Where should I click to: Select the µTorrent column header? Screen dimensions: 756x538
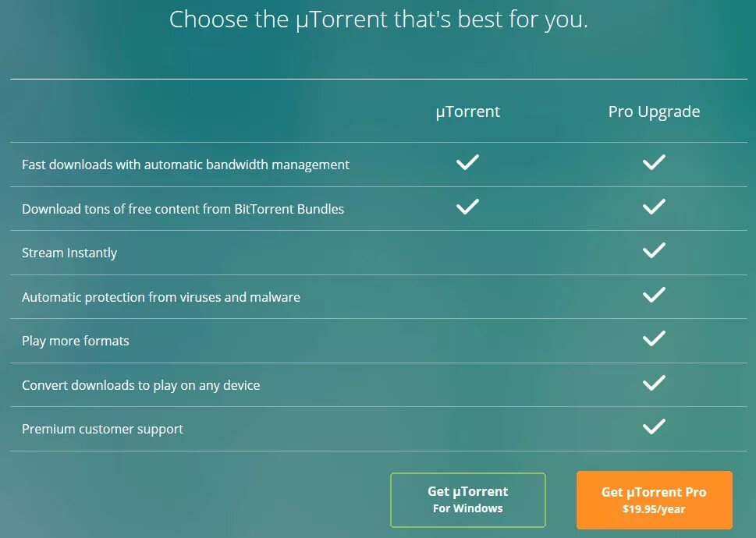[467, 111]
